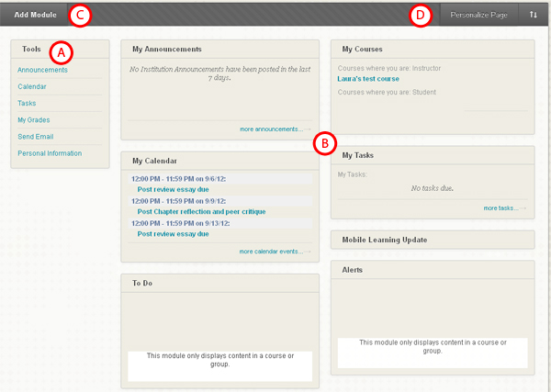Click the Alerts module header
551x392 pixels.
pos(354,271)
